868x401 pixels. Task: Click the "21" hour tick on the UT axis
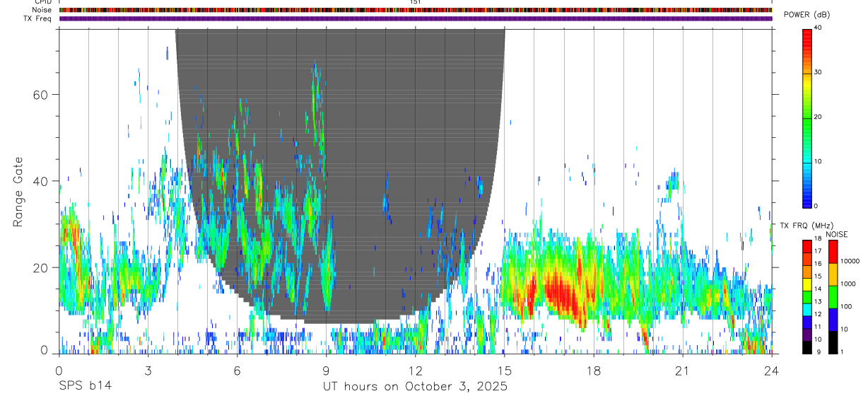[x=682, y=371]
